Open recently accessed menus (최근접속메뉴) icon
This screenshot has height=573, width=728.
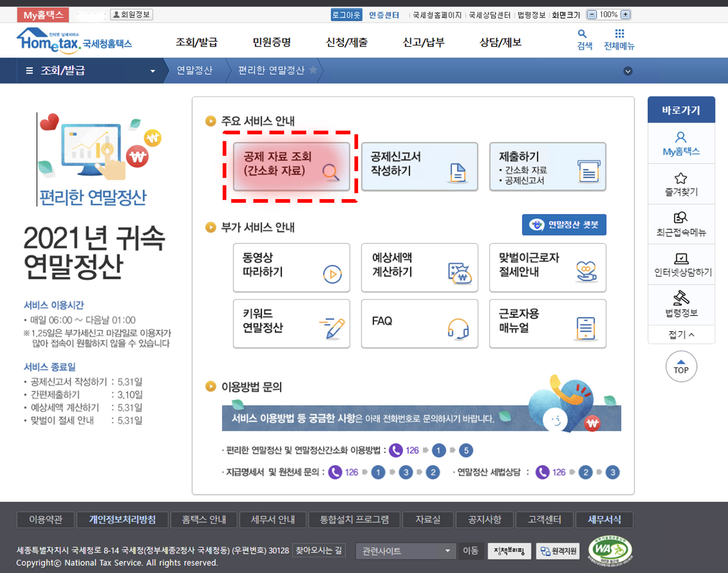click(x=681, y=218)
